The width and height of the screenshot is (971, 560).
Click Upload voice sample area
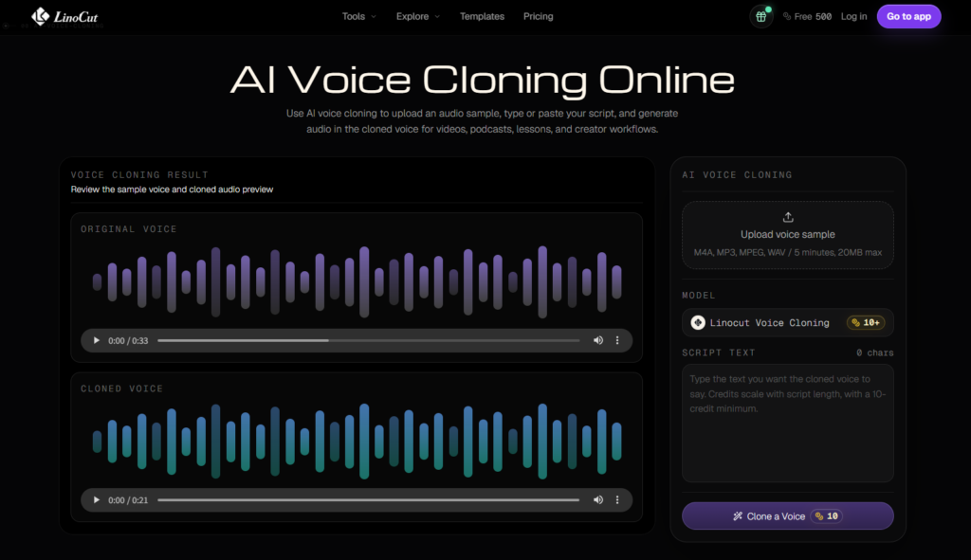pyautogui.click(x=788, y=235)
